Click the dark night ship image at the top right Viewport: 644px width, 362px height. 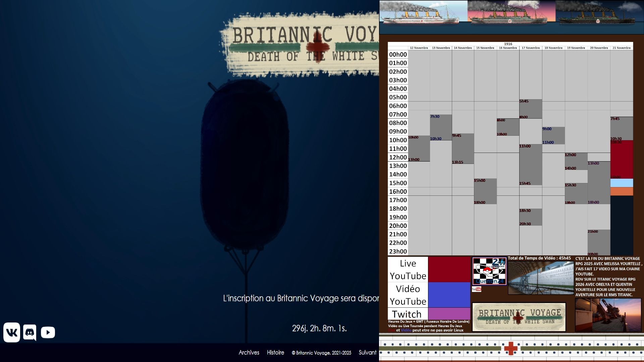[x=600, y=13]
